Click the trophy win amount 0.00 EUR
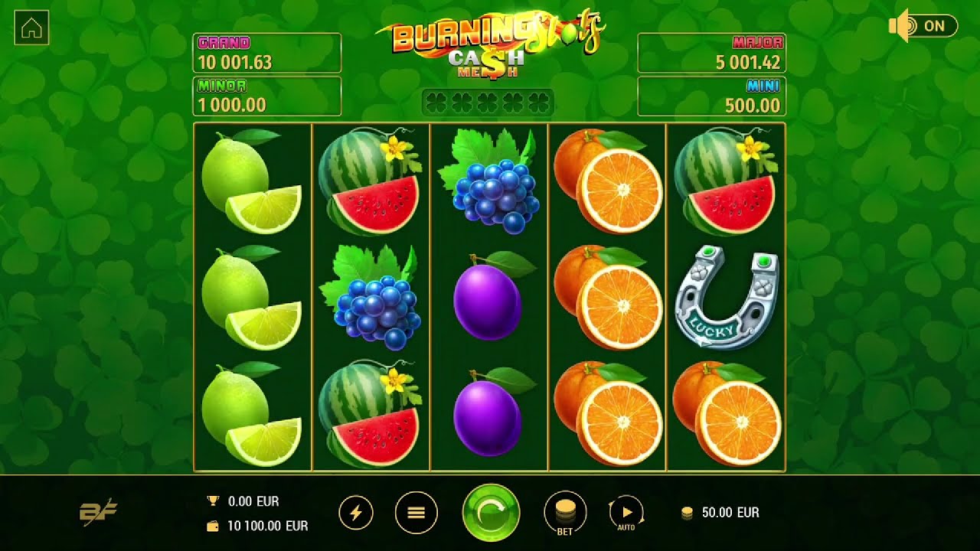Screen dimensions: 980x551 (243, 501)
